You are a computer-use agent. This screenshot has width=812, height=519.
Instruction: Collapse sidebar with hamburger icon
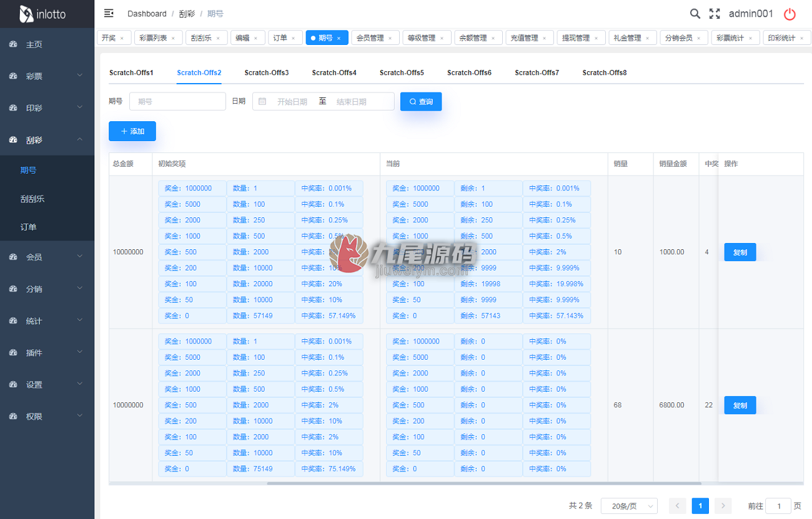[x=109, y=13]
